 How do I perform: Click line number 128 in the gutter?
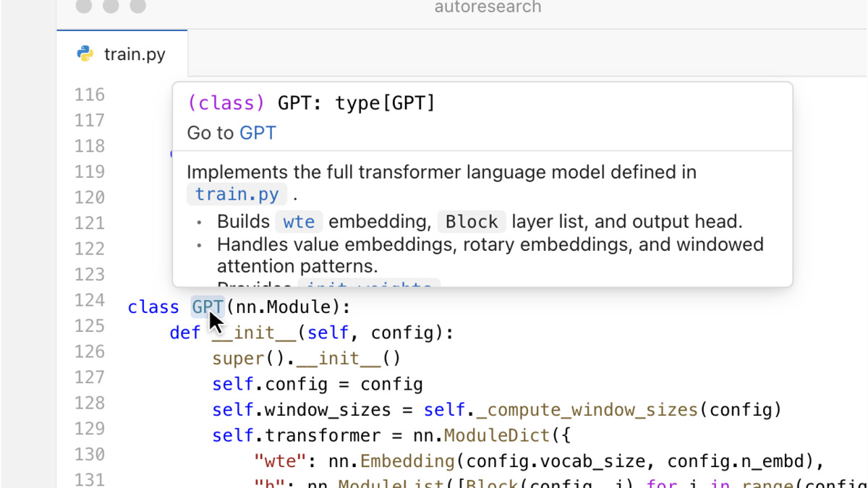[90, 403]
